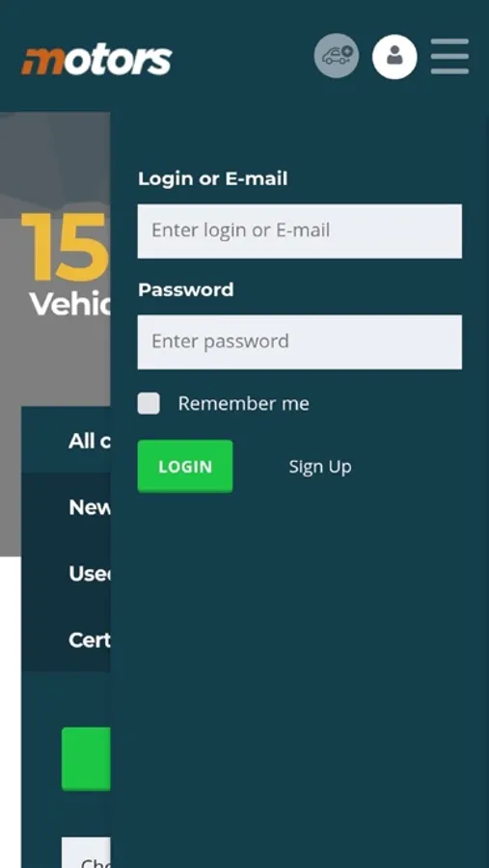
Task: Click the Remember me label text
Action: click(x=243, y=403)
